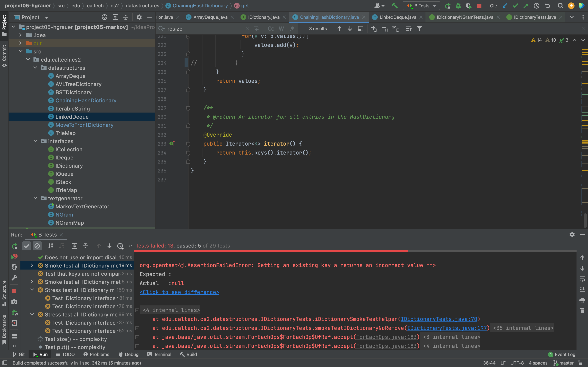The image size is (588, 367).
Task: Stop the running B Tests process
Action: tap(479, 6)
